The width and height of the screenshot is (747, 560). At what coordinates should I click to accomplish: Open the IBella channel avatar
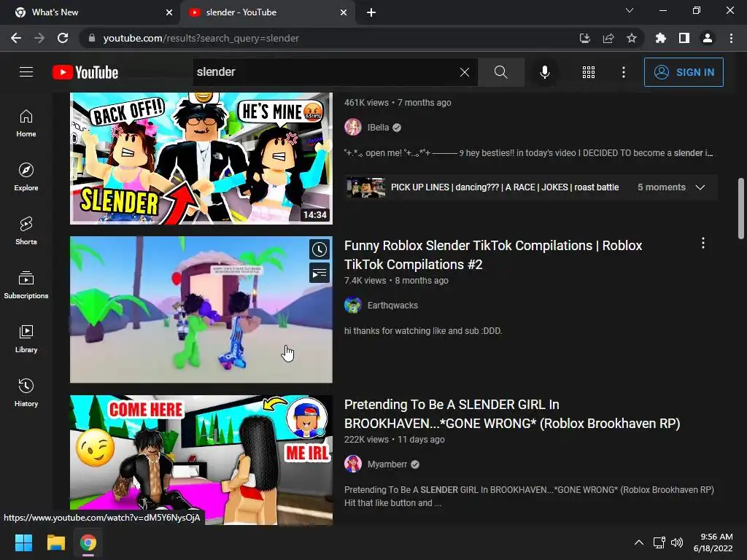[353, 127]
